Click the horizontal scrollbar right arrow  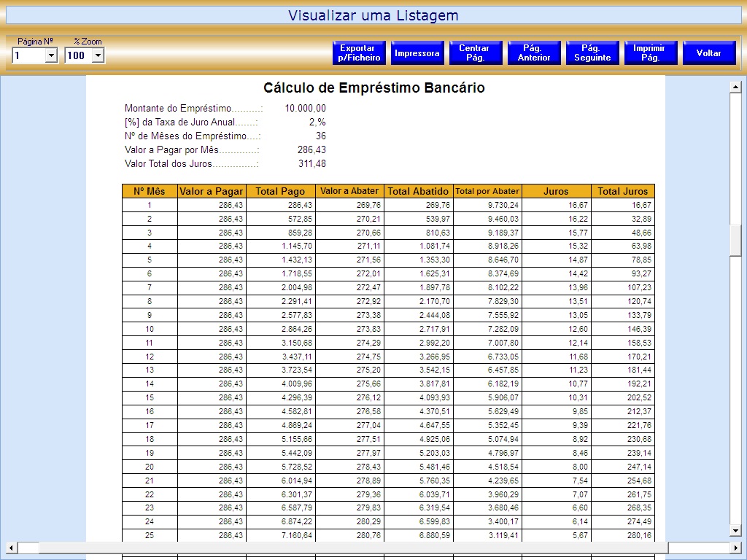pos(735,548)
